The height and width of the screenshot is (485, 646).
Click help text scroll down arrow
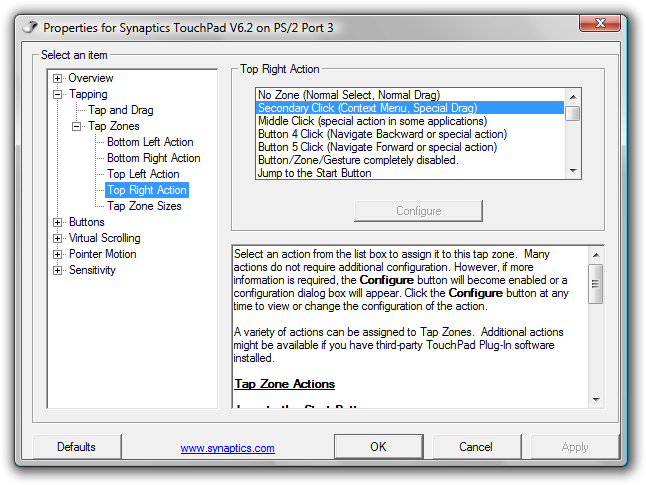coord(596,399)
